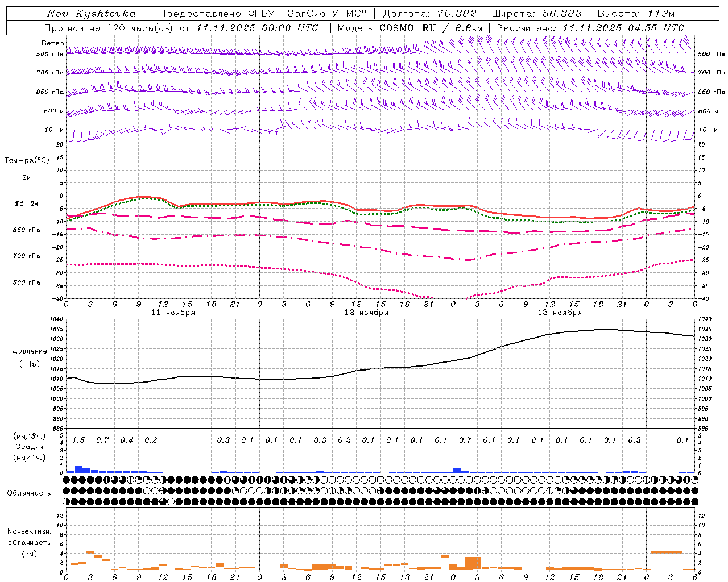Click the 850 гПа temperature legend entry
This screenshot has width=728, height=582.
click(x=26, y=230)
